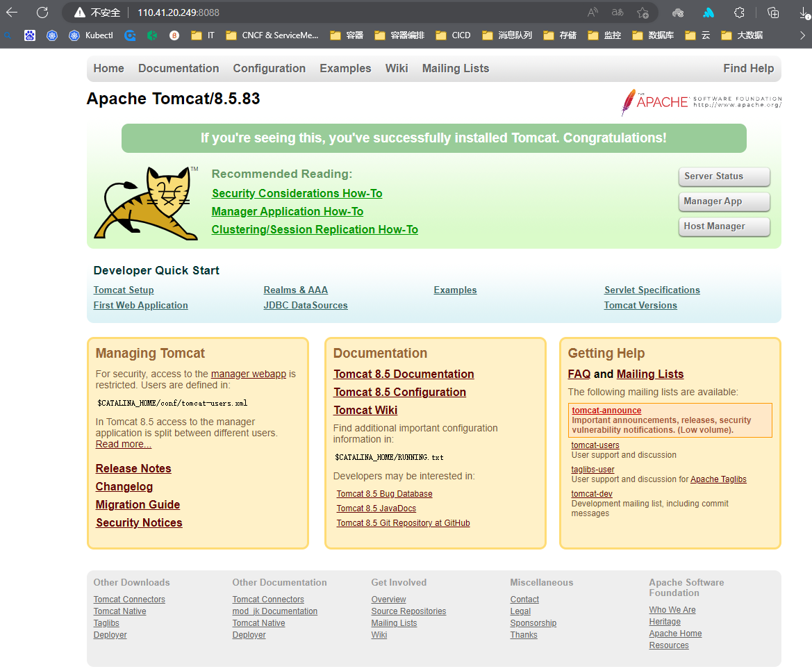Click the Server Status button

tap(724, 176)
